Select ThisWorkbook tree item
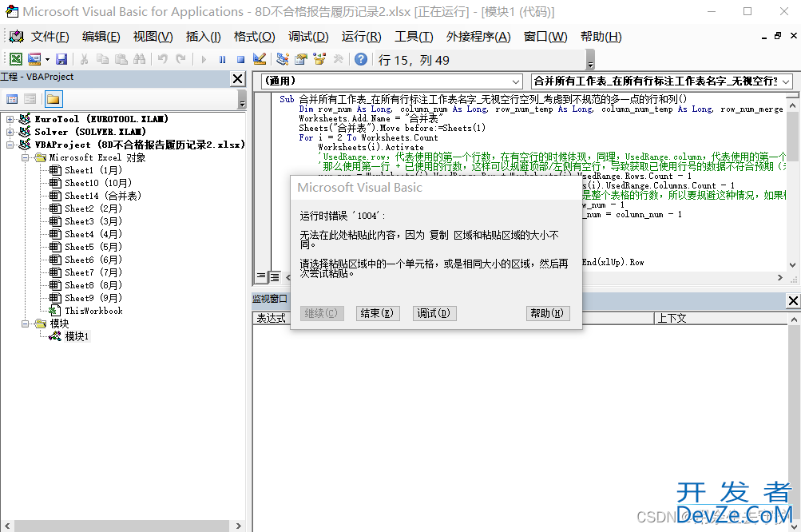The width and height of the screenshot is (801, 532). point(93,311)
